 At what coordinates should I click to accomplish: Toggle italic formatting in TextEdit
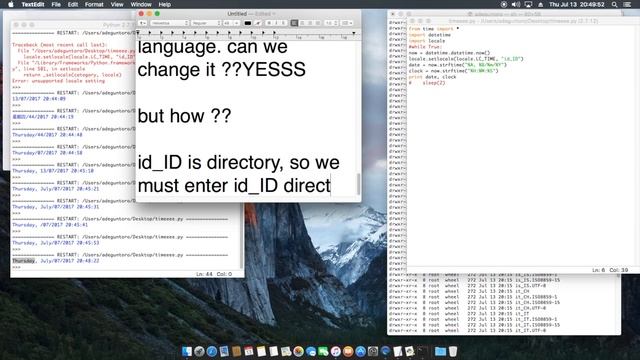276,23
